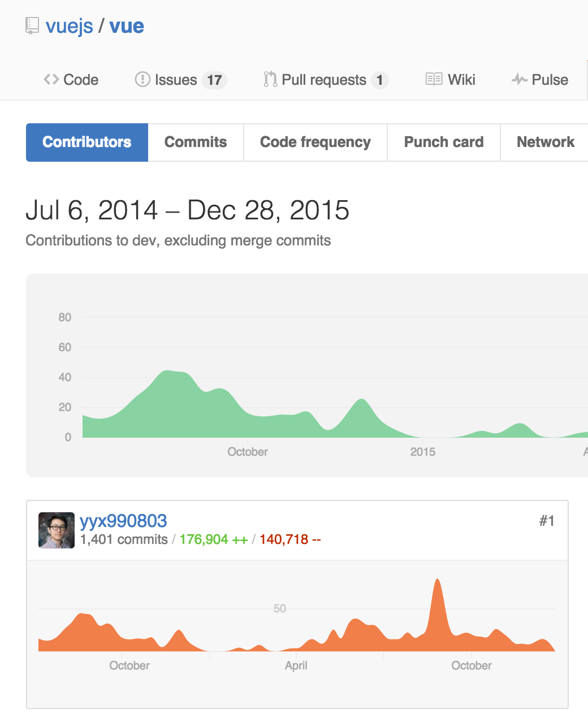
Task: Switch to the Commits tab
Action: coord(196,142)
